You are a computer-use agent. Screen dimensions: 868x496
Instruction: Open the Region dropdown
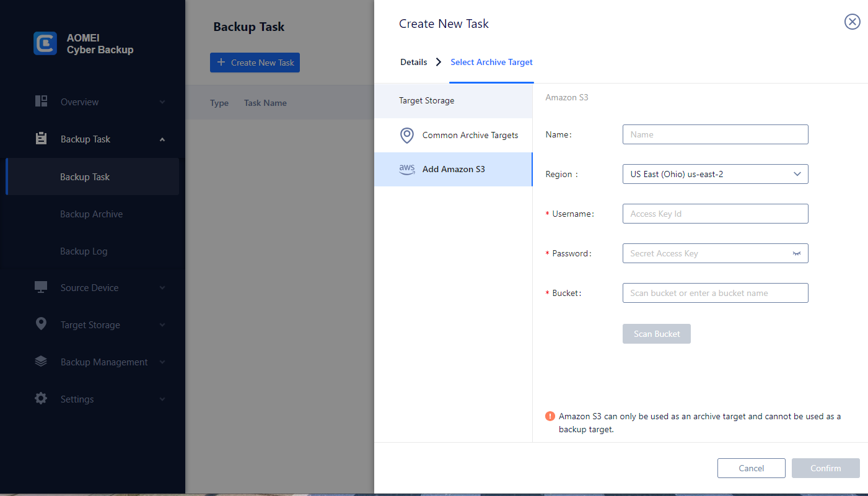coord(716,174)
